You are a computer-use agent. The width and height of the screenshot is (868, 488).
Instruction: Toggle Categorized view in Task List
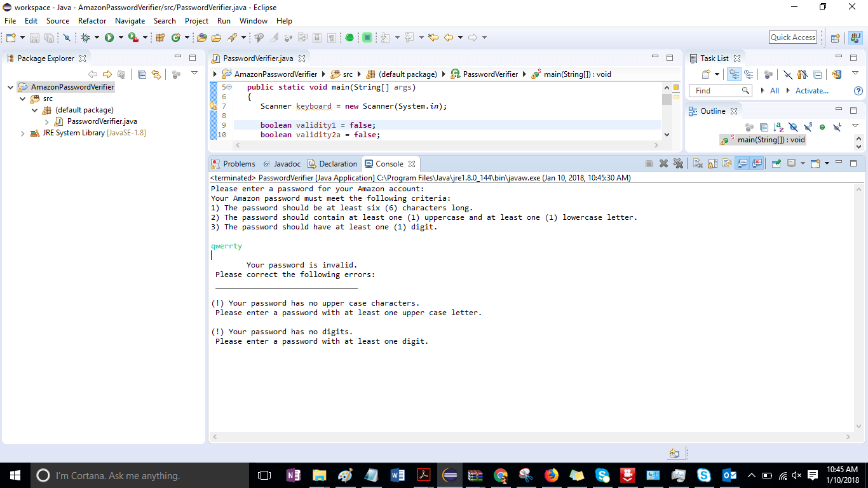734,74
